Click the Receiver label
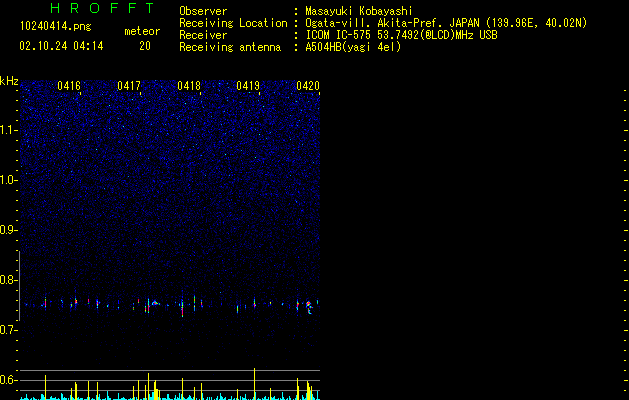The image size is (629, 400). tap(203, 35)
